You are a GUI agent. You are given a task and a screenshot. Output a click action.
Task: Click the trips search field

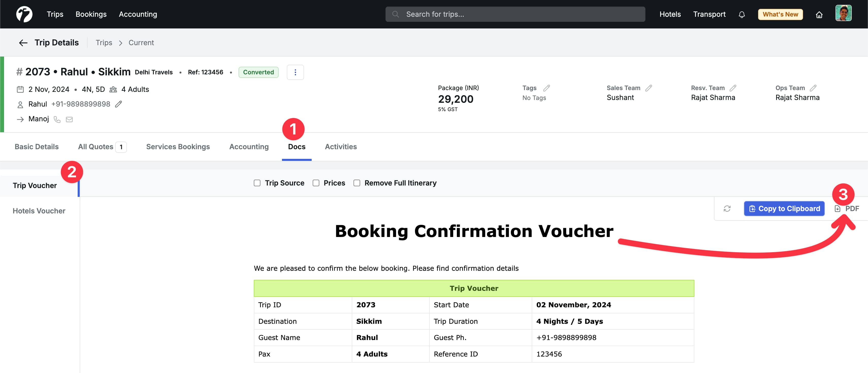(515, 14)
